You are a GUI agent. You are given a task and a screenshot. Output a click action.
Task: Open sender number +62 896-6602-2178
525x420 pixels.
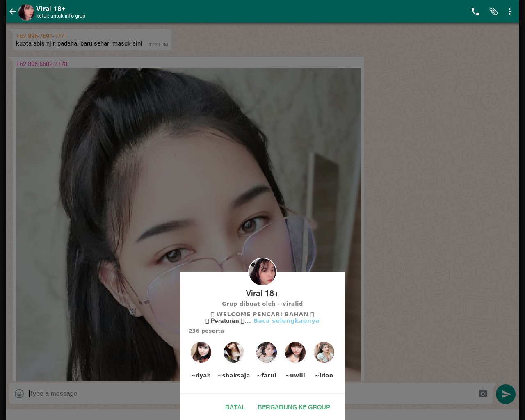41,64
